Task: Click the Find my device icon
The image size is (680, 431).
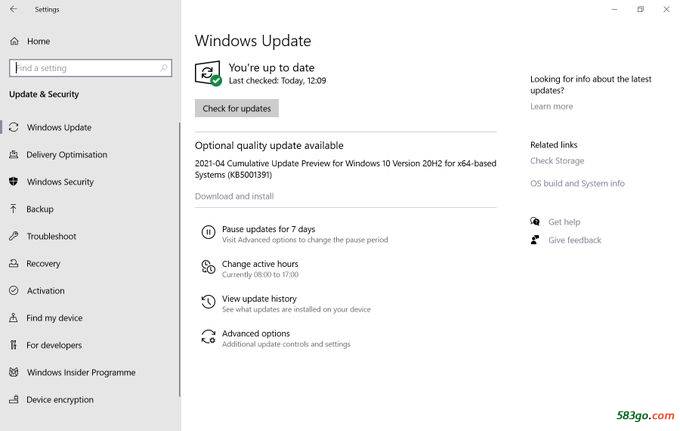Action: (x=14, y=318)
